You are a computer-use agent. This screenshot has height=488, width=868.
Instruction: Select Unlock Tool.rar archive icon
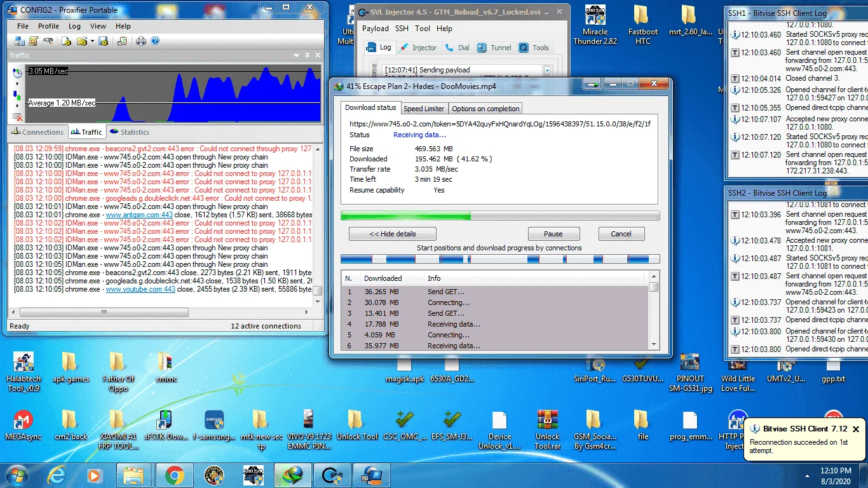[x=547, y=430]
